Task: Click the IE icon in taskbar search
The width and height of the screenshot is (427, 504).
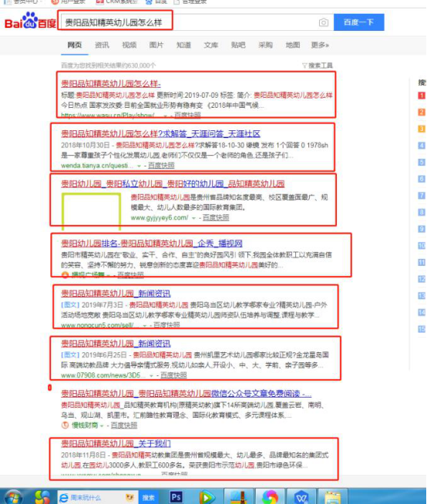Action: click(x=64, y=498)
